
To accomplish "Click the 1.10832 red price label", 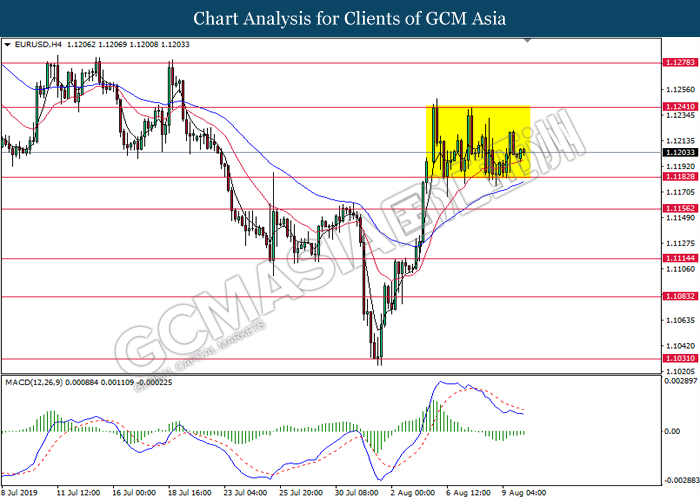I will click(x=680, y=296).
